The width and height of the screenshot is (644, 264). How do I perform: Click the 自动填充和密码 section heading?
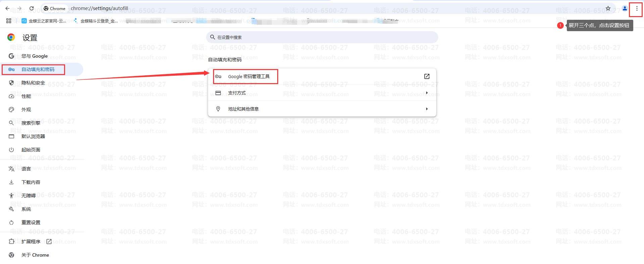click(x=225, y=60)
